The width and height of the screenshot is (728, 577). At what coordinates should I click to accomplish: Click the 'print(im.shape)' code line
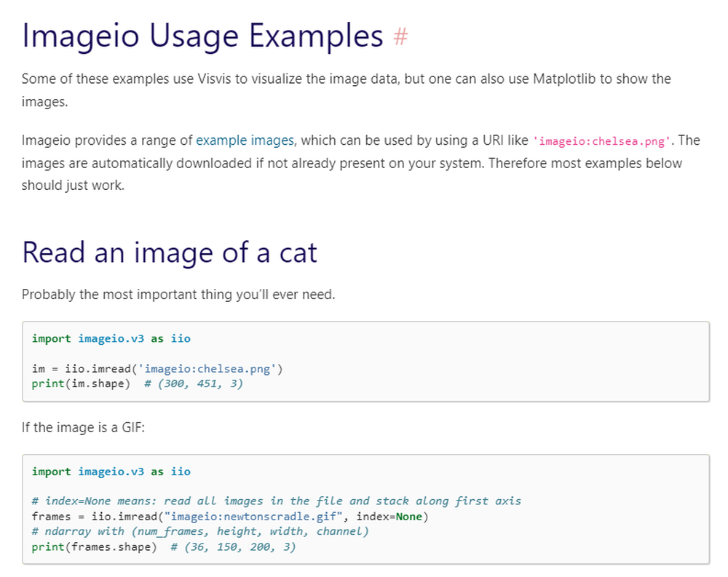click(x=137, y=384)
